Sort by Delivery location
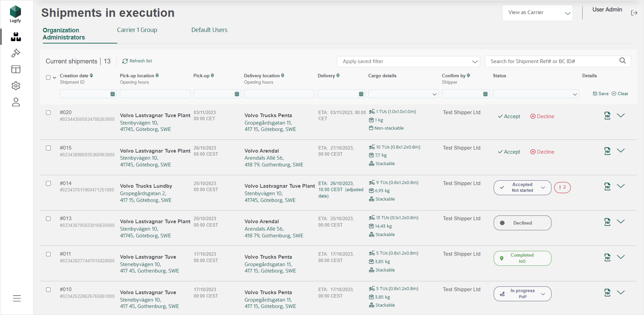The width and height of the screenshot is (644, 315). coord(283,75)
